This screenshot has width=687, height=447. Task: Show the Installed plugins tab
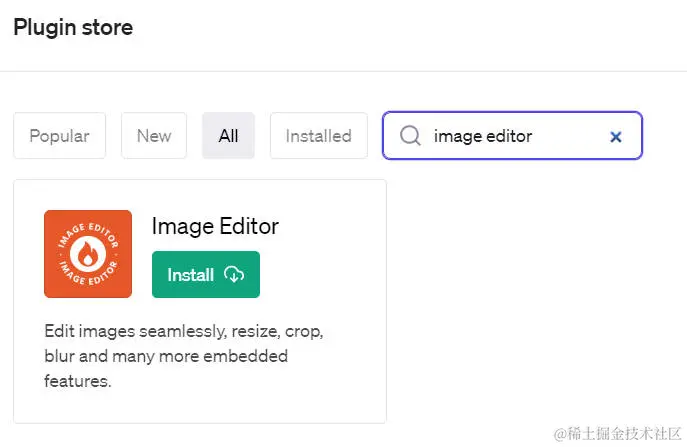(319, 135)
